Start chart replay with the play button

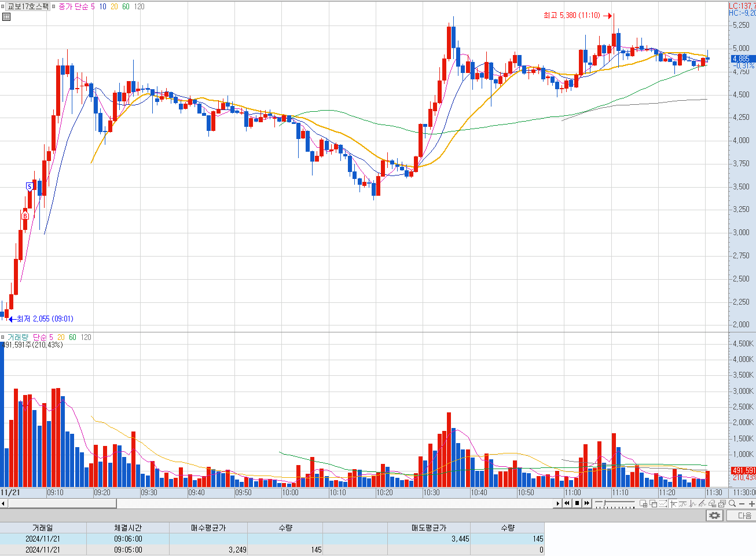[557, 503]
